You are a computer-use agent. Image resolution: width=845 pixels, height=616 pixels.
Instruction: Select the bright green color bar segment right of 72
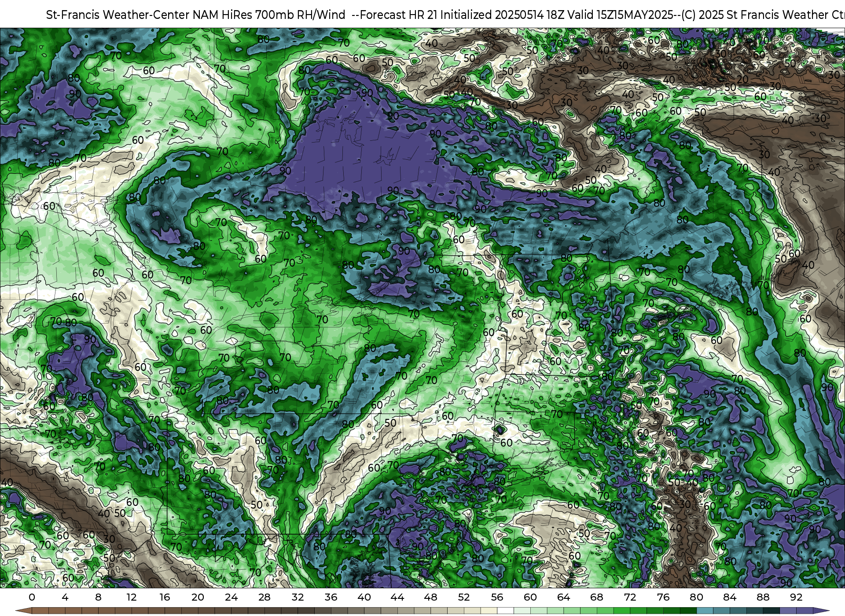click(x=638, y=611)
